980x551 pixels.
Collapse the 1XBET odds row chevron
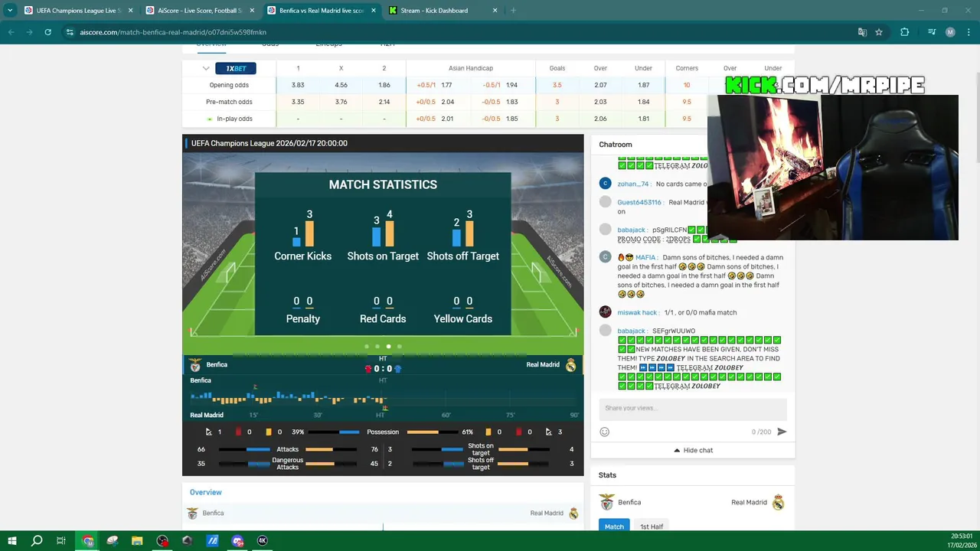(206, 68)
